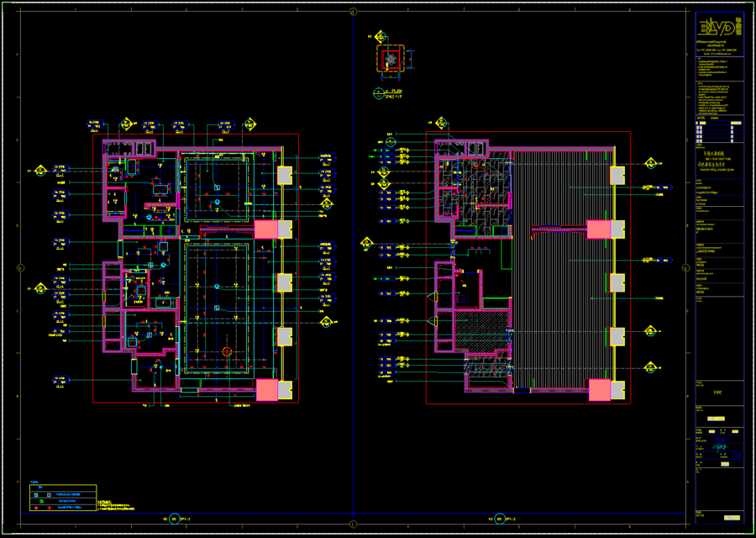Select the pink column block at left plan bottom

267,390
